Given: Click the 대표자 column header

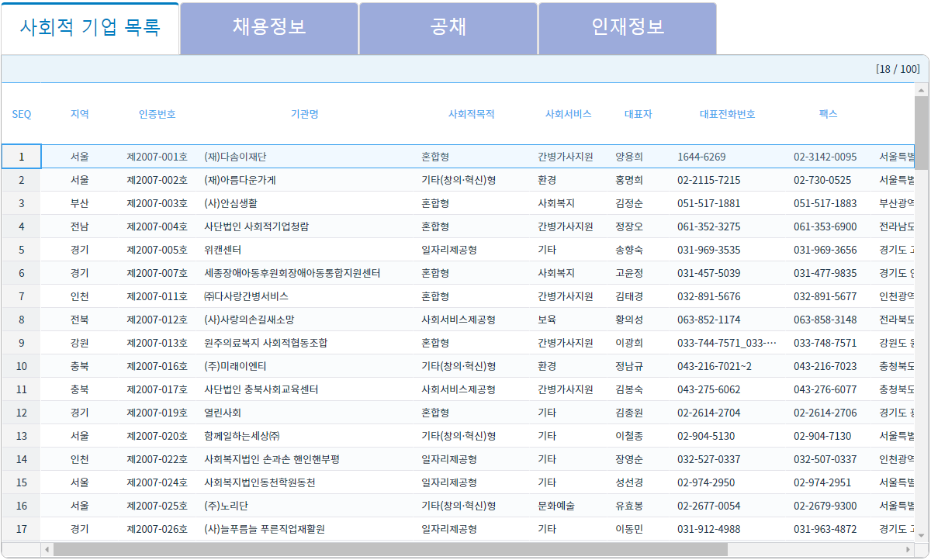Looking at the screenshot, I should click(x=639, y=114).
